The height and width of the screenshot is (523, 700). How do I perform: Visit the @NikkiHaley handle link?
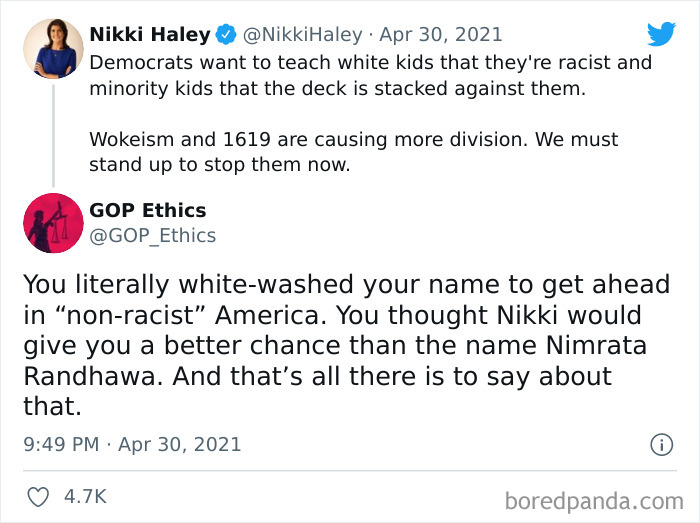pyautogui.click(x=303, y=35)
